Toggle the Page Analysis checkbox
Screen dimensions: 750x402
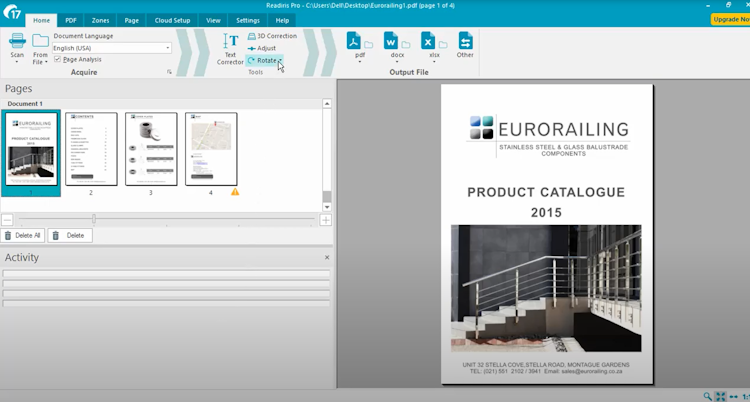[x=57, y=59]
